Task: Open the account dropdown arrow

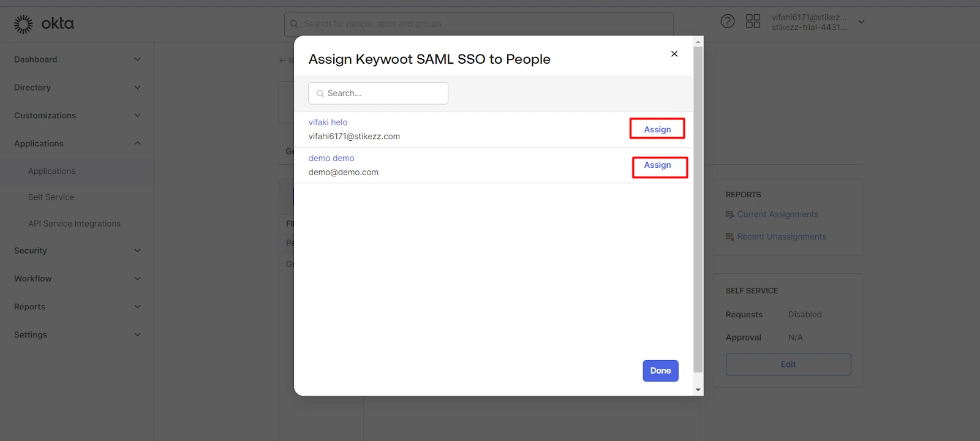Action: (861, 22)
